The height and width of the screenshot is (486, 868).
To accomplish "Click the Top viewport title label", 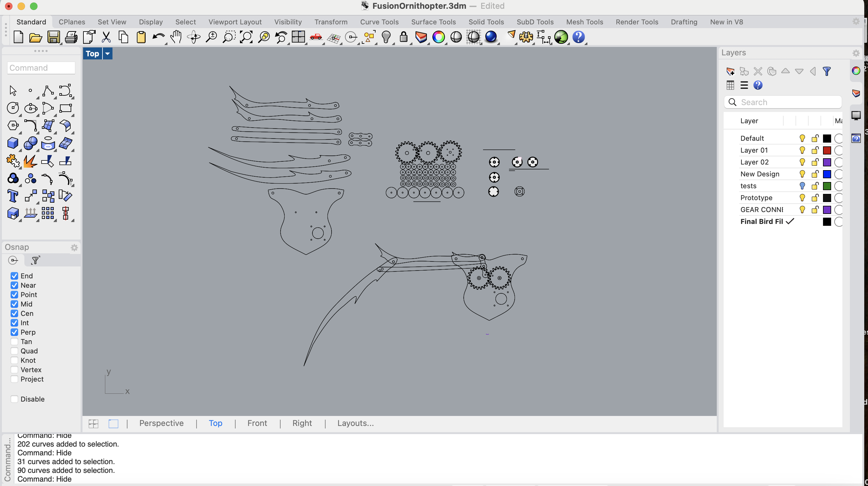I will click(92, 53).
